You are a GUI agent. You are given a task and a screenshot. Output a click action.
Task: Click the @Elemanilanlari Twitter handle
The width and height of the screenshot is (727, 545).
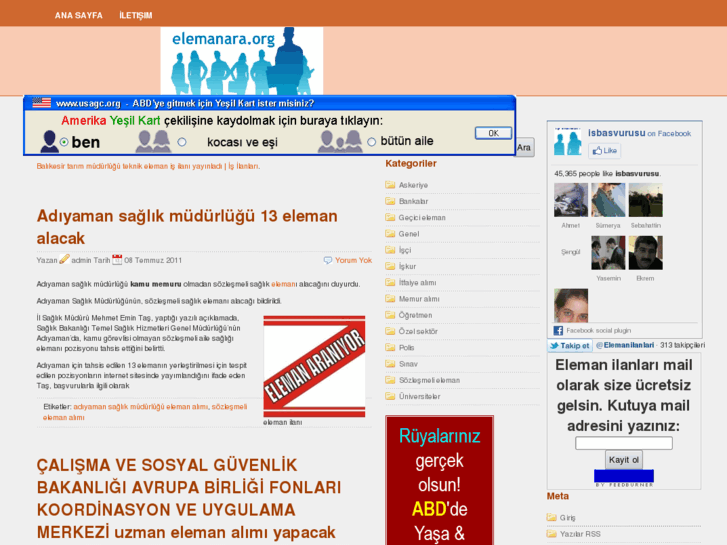(x=625, y=345)
